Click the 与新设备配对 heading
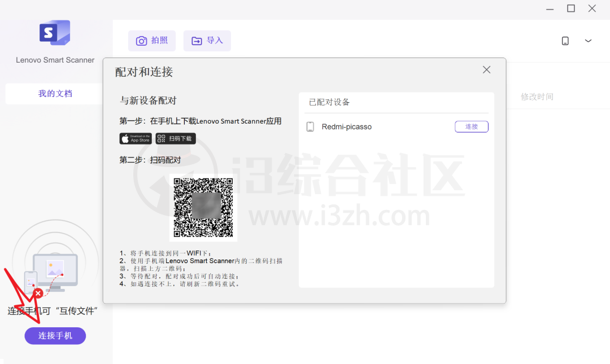610x364 pixels. [x=148, y=100]
